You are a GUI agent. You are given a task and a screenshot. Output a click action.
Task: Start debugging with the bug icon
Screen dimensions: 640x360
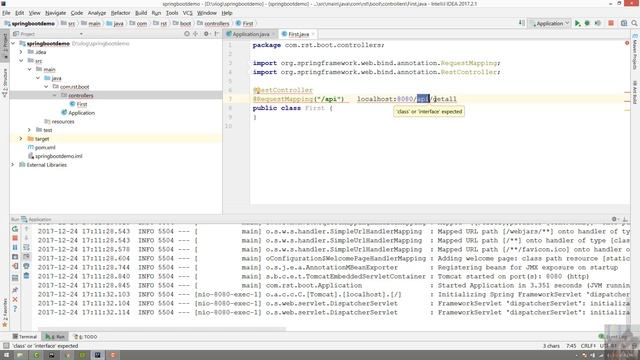point(587,23)
